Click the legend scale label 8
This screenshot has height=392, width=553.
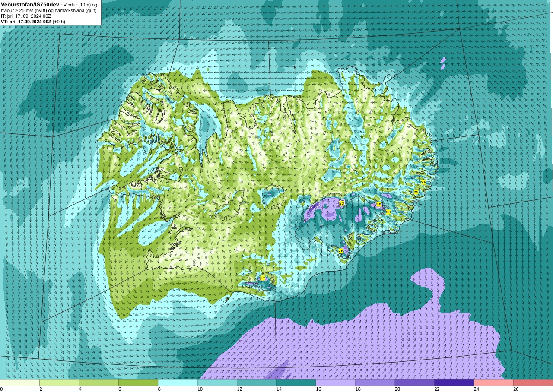point(159,389)
